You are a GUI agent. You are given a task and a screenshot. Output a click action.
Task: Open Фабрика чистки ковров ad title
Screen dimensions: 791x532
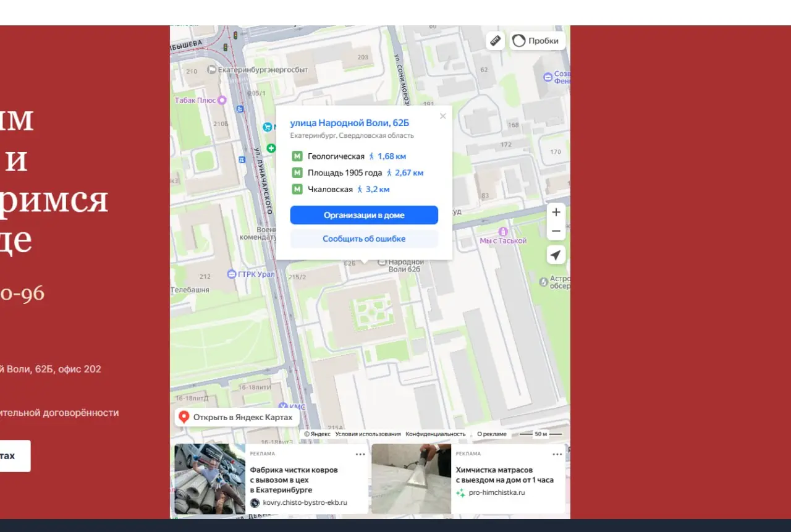[294, 479]
